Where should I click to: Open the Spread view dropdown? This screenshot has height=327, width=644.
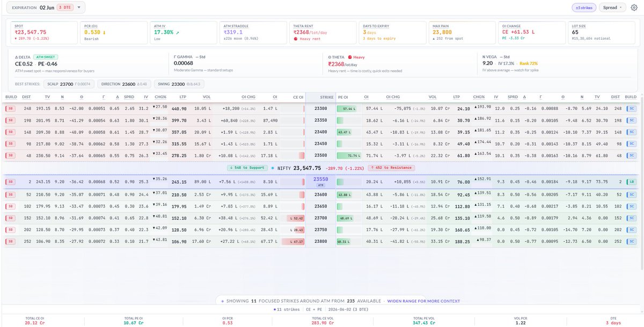pyautogui.click(x=612, y=8)
